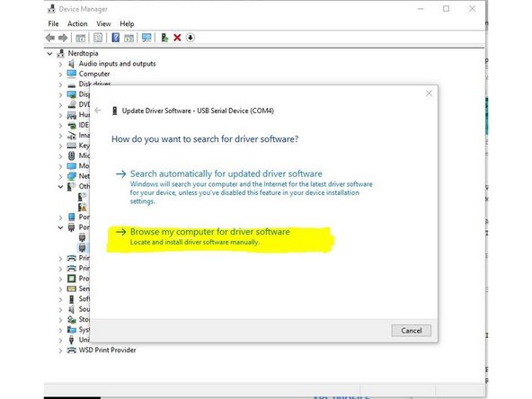Open the View menu
The height and width of the screenshot is (399, 532).
click(x=103, y=23)
